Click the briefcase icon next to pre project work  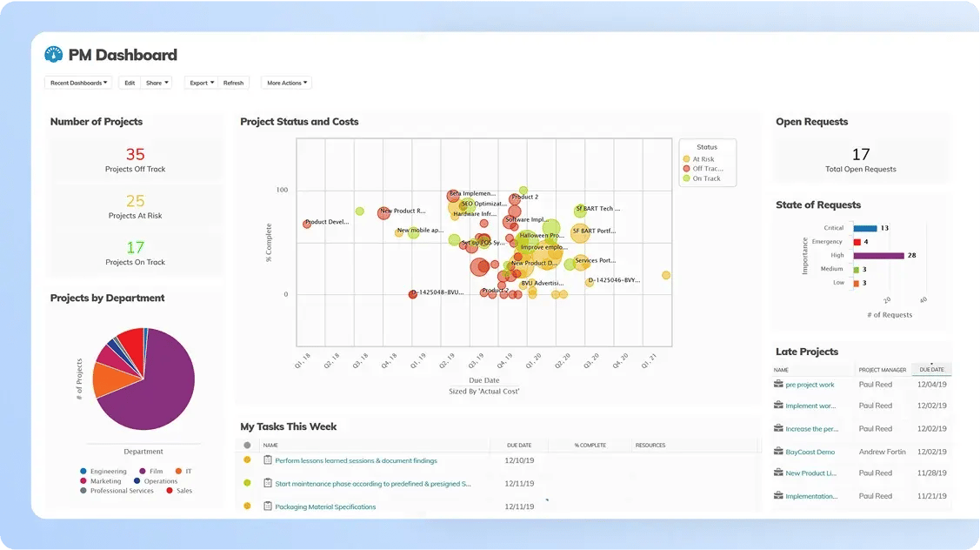tap(778, 385)
